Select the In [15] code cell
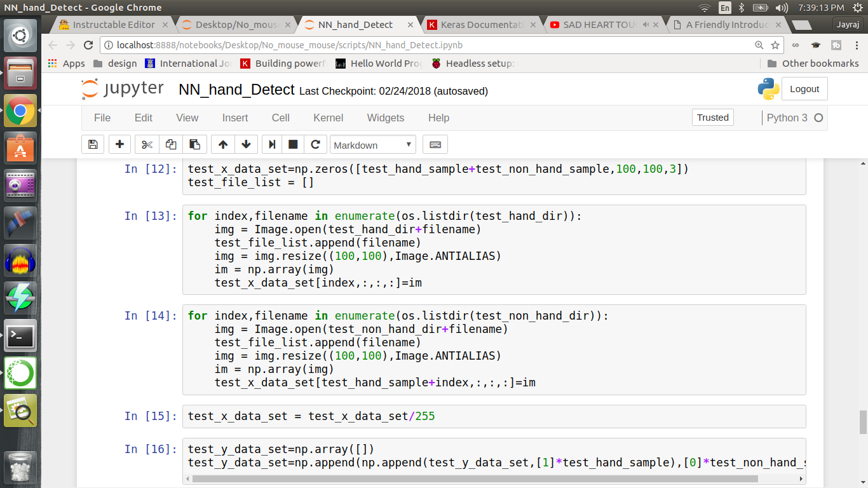The image size is (868, 488). click(x=494, y=416)
